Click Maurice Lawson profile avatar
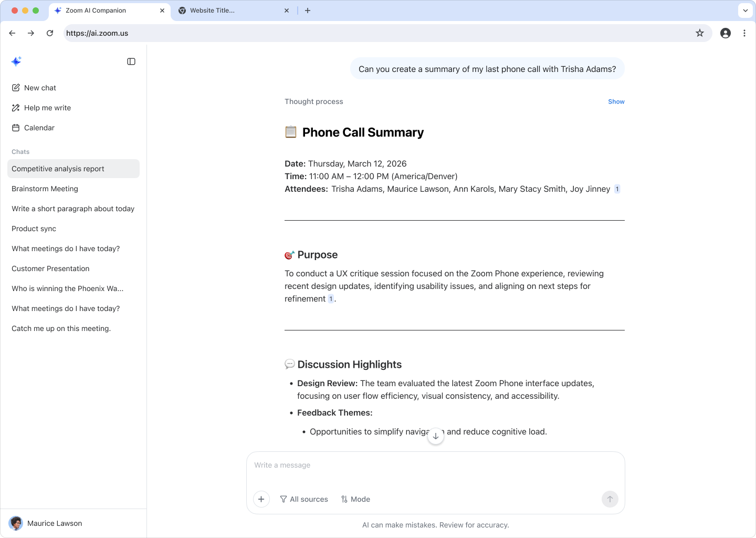The height and width of the screenshot is (538, 756). point(16,523)
